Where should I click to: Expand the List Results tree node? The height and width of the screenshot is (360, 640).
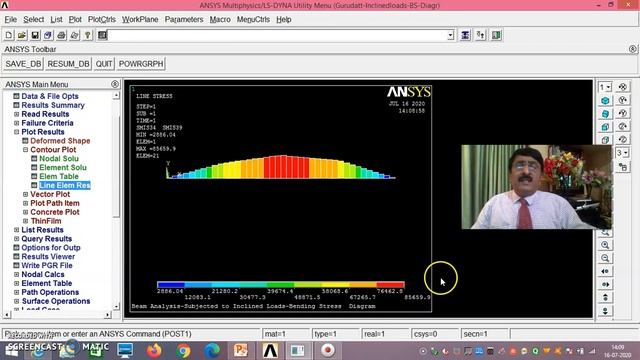(16, 230)
